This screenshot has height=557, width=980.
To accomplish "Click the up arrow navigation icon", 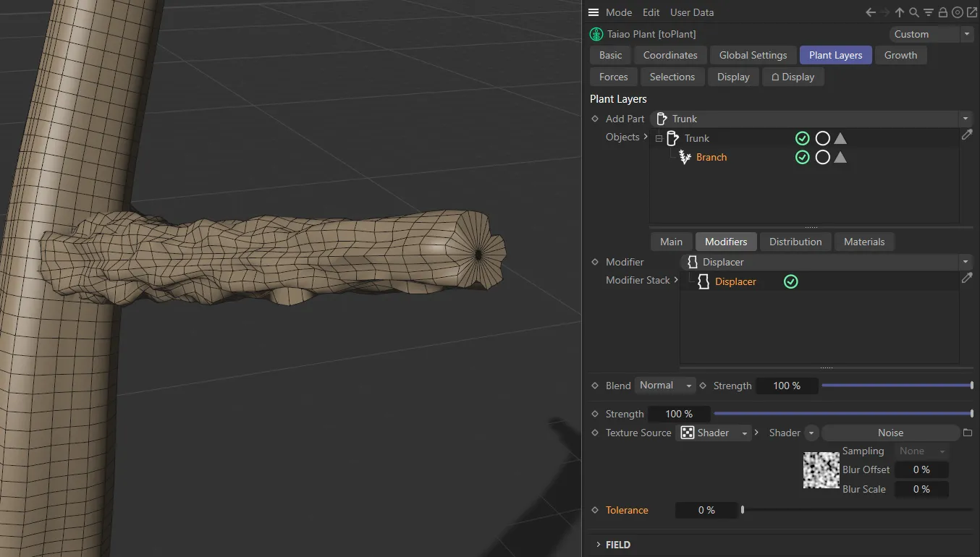I will click(900, 12).
